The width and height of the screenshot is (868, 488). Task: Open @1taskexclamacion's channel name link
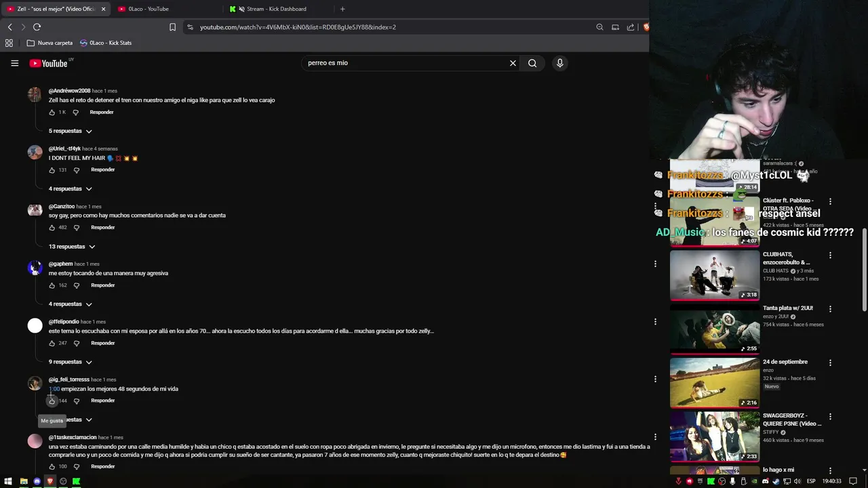[73, 437]
